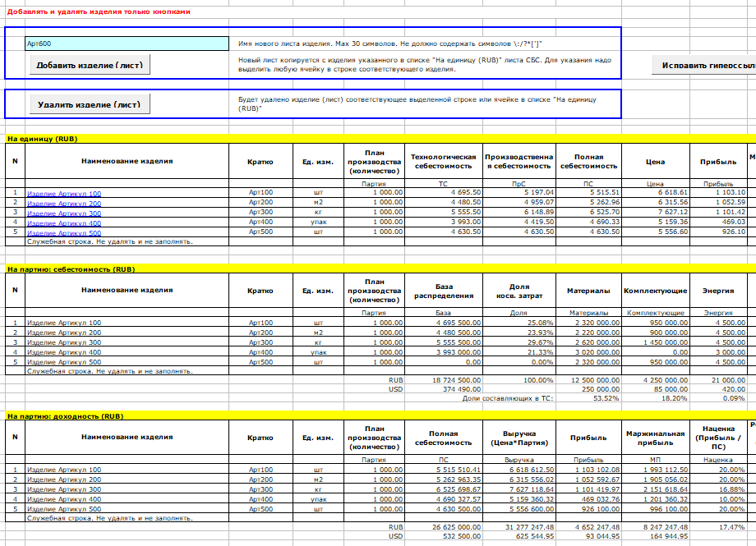Select total markup cell 17.47%
This screenshot has width=756, height=546.
[718, 527]
